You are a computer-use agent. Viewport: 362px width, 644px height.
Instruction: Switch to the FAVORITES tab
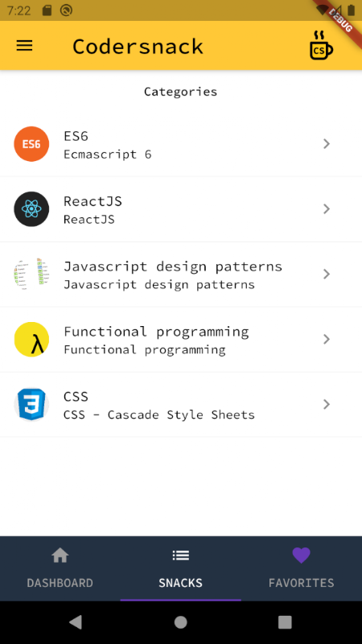click(x=301, y=568)
